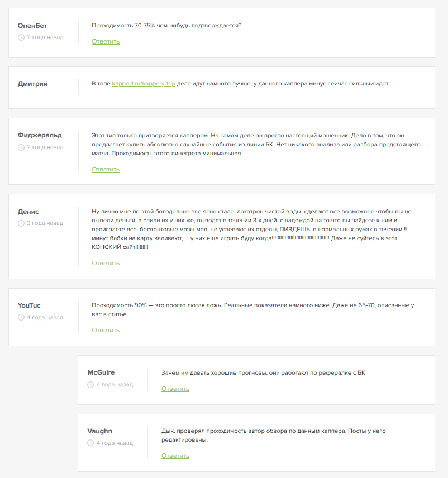
Task: Click Ответить under YouTuc's comment
Action: point(106,330)
